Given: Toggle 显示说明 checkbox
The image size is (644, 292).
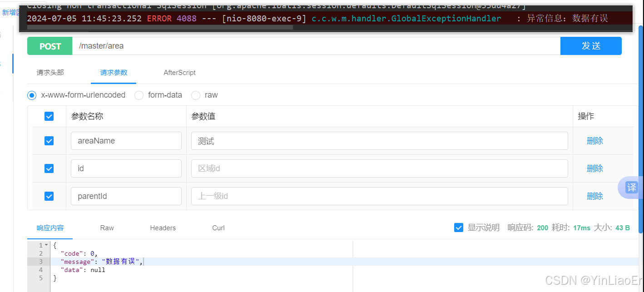Looking at the screenshot, I should (459, 228).
